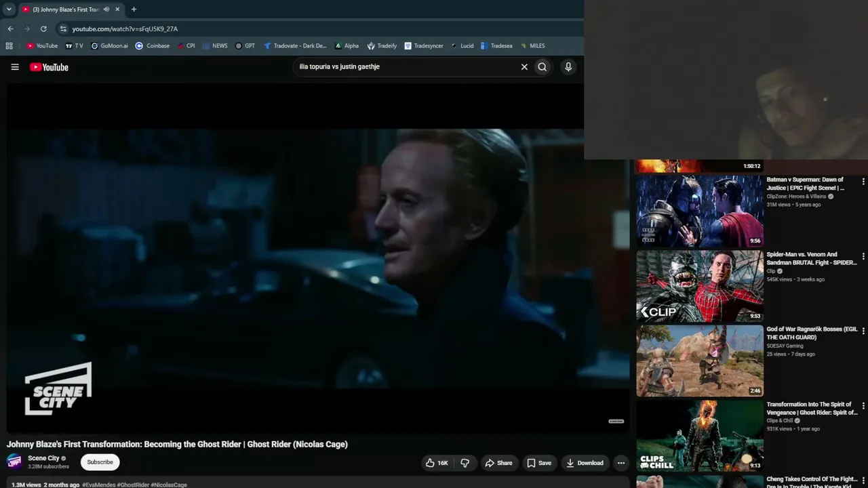Open the tab search dropdown
The image size is (868, 488).
click(9, 9)
